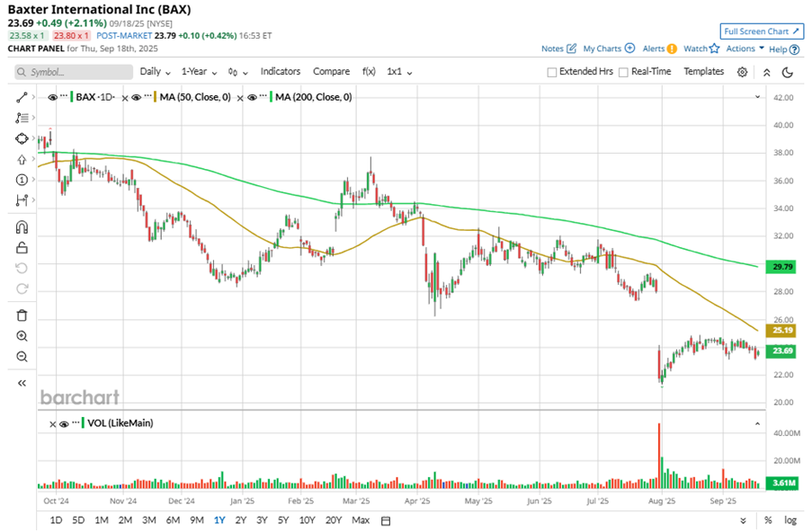
Task: Open Help page
Action: [784, 49]
